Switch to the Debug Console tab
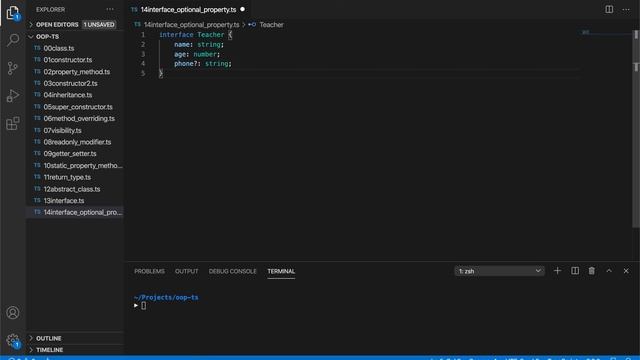Image resolution: width=640 pixels, height=360 pixels. pyautogui.click(x=233, y=271)
